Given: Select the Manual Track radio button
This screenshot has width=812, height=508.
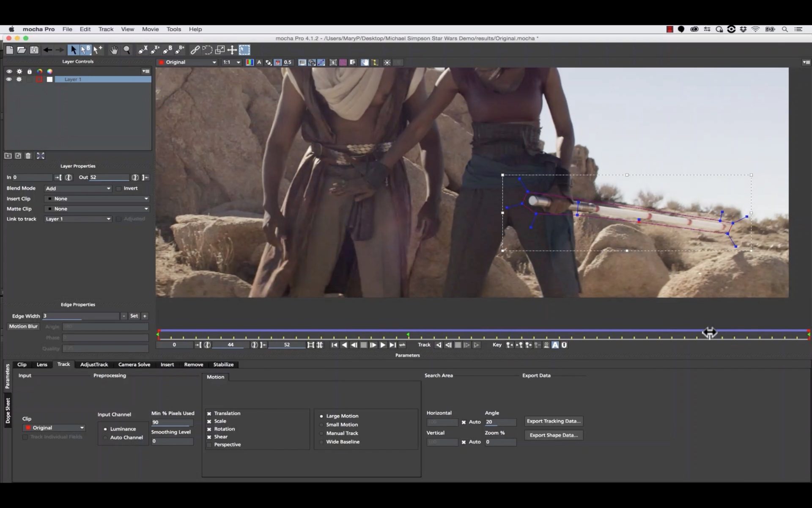Looking at the screenshot, I should (x=321, y=433).
